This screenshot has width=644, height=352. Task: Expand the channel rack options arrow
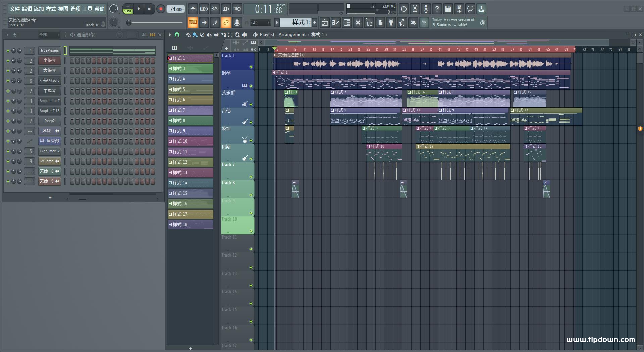click(7, 35)
